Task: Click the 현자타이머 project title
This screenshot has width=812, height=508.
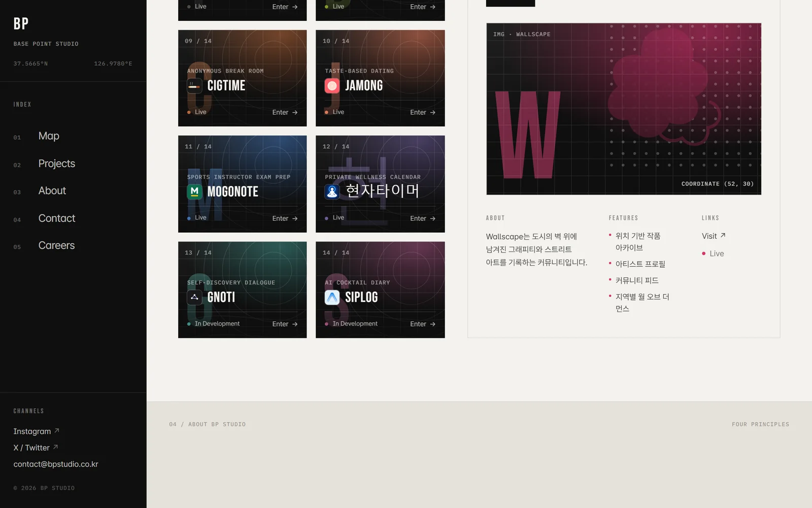Action: (x=382, y=190)
